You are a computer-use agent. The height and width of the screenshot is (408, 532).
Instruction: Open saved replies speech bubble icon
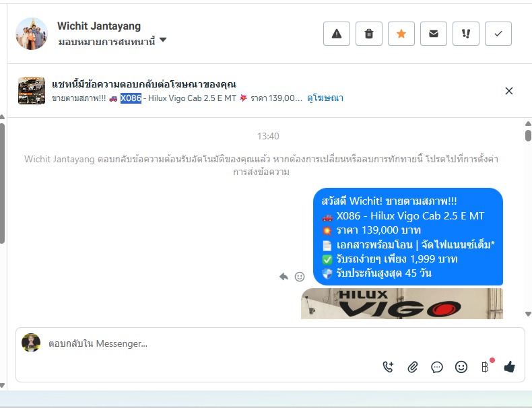(x=436, y=367)
